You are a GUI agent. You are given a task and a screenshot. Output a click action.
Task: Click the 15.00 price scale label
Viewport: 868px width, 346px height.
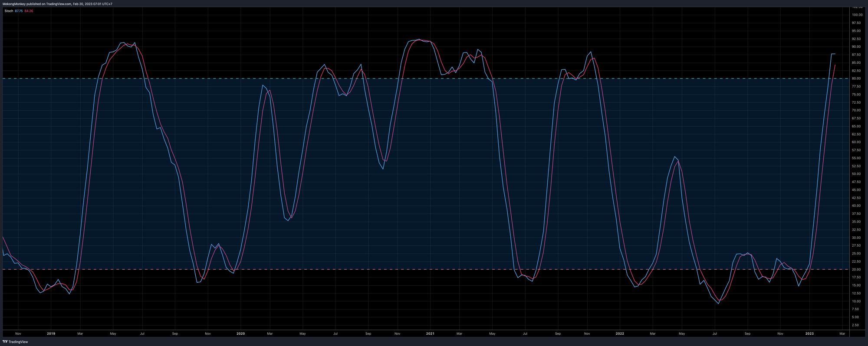[857, 285]
